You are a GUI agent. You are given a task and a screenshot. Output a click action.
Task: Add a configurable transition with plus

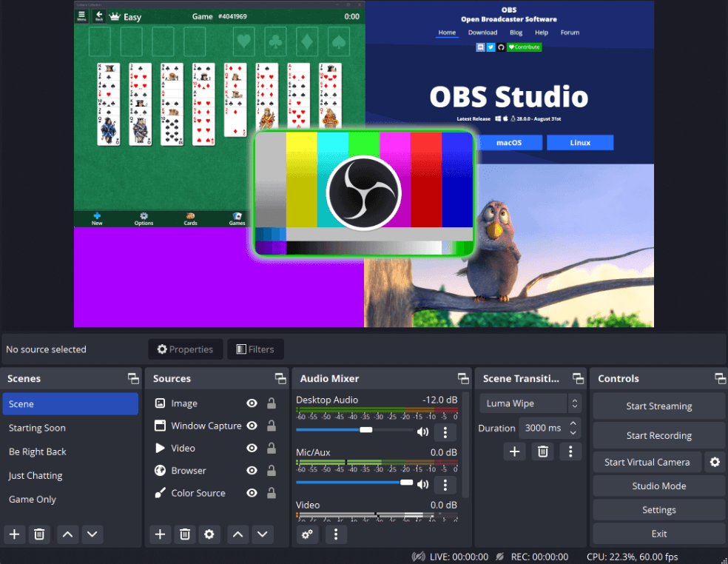[514, 451]
